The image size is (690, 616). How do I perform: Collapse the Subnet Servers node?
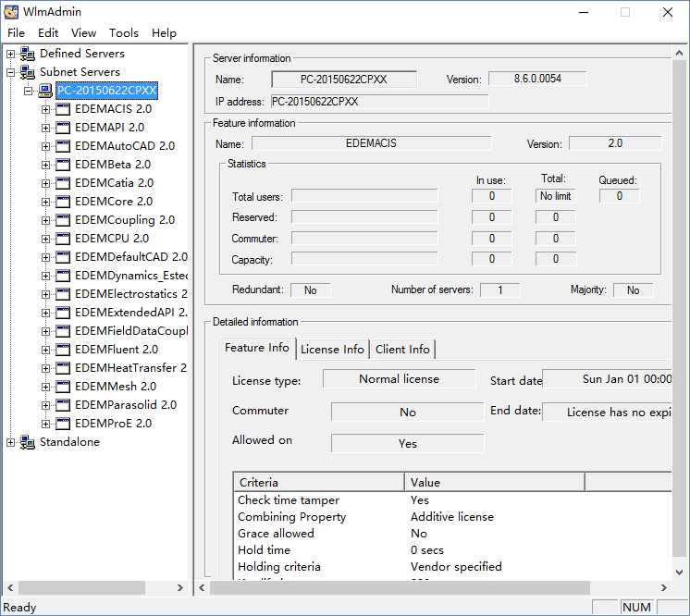(x=10, y=72)
